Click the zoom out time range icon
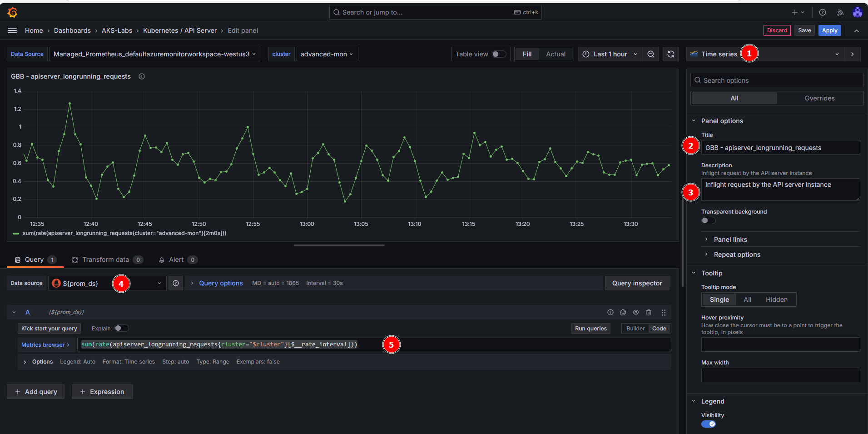The image size is (868, 434). [651, 54]
